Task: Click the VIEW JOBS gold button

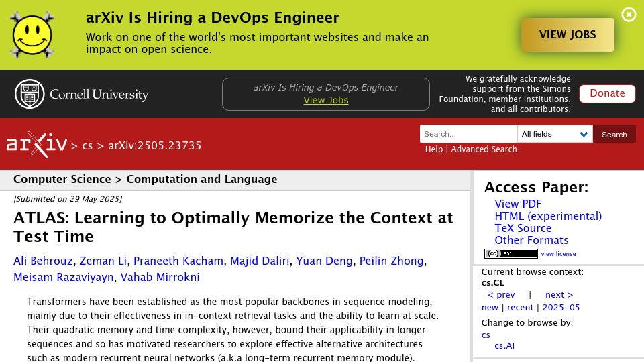Action: [568, 34]
